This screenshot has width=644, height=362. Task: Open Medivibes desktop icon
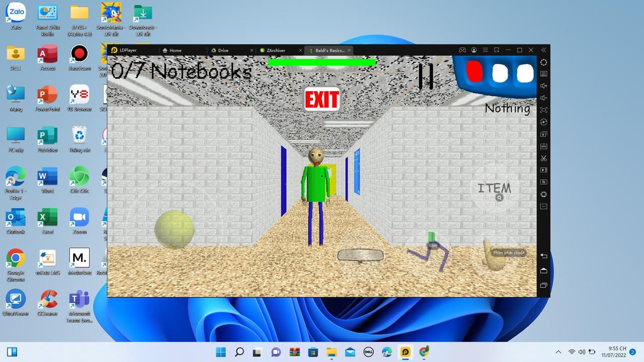79,261
